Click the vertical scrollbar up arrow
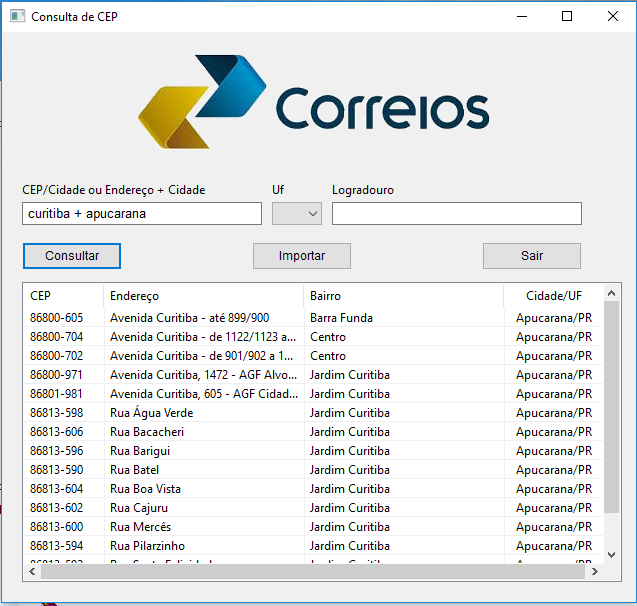 click(612, 293)
